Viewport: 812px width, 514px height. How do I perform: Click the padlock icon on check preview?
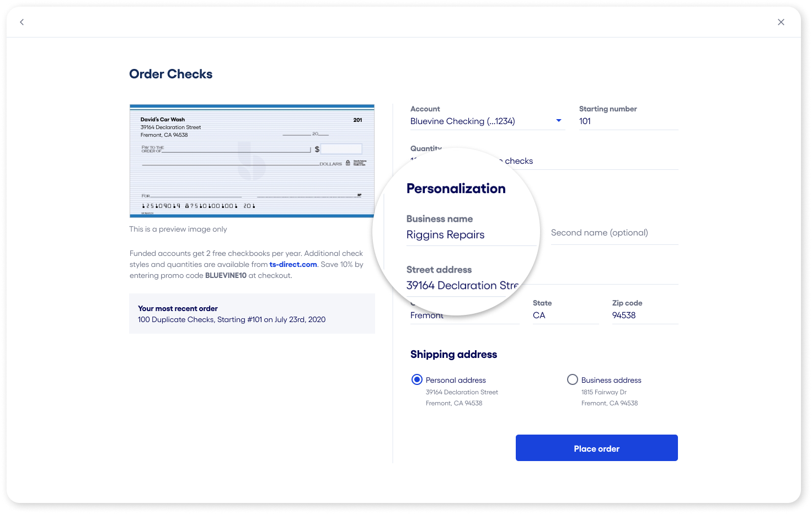pos(348,163)
